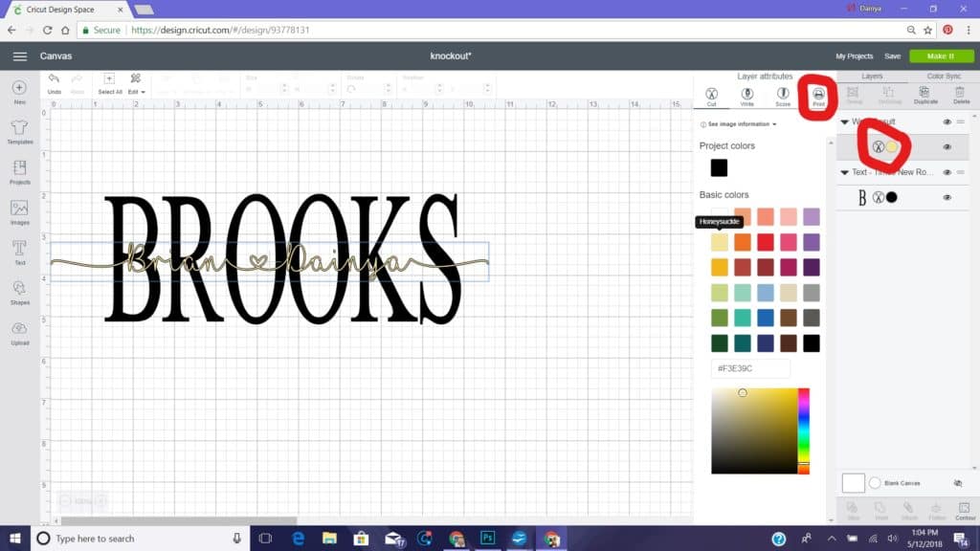
Task: Hide the yellow cut sublayer
Action: pos(947,146)
